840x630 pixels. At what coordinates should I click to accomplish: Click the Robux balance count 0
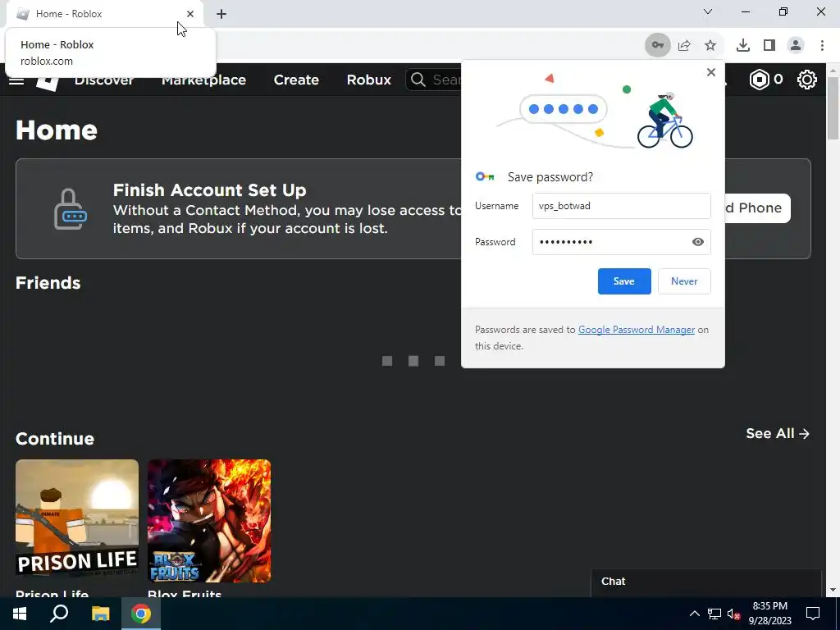tap(778, 80)
